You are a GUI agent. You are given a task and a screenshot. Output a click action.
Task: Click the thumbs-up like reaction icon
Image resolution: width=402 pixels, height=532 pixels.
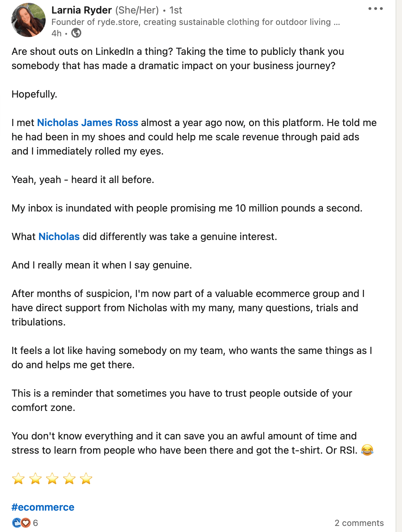(x=17, y=523)
